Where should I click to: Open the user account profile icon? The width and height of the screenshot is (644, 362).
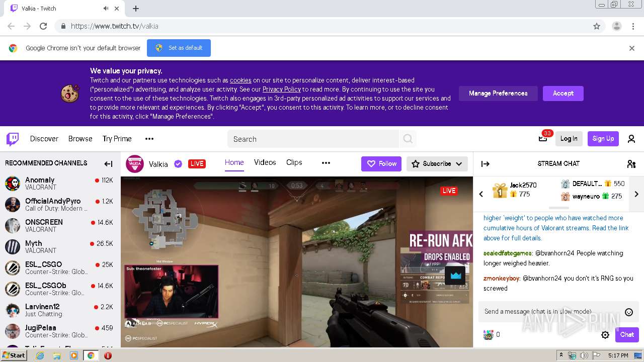(631, 139)
